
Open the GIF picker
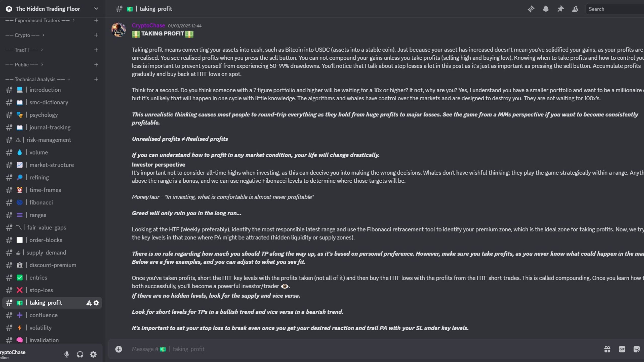(x=622, y=349)
